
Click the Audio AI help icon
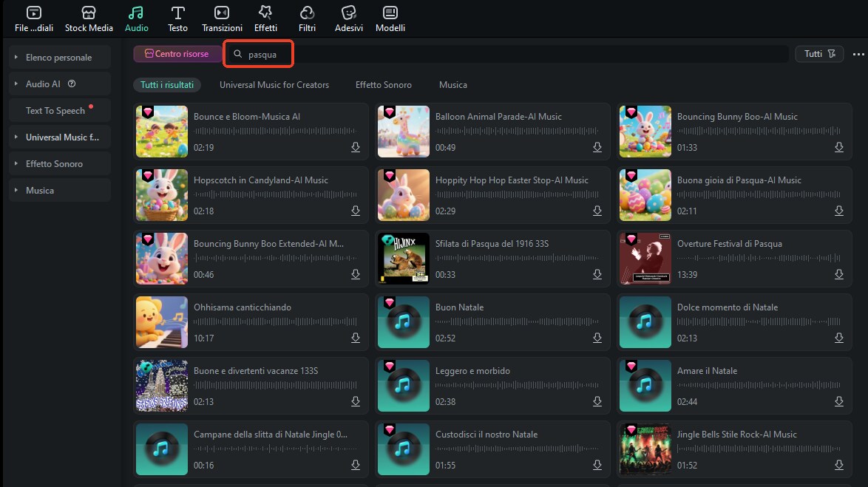[x=72, y=84]
